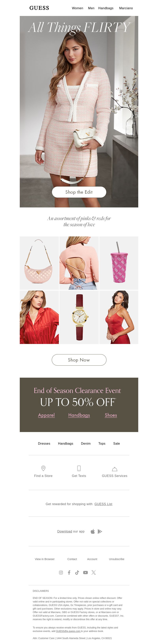Select the red strap watch thumbnail

click(79, 317)
